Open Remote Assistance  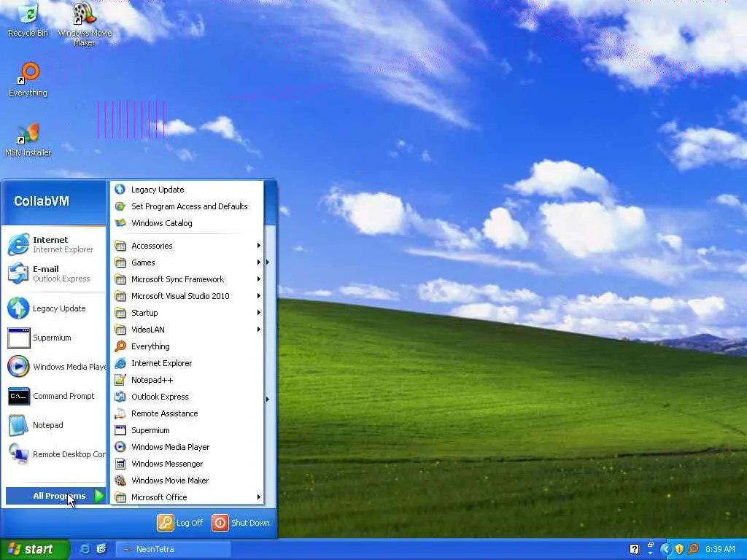point(187,413)
